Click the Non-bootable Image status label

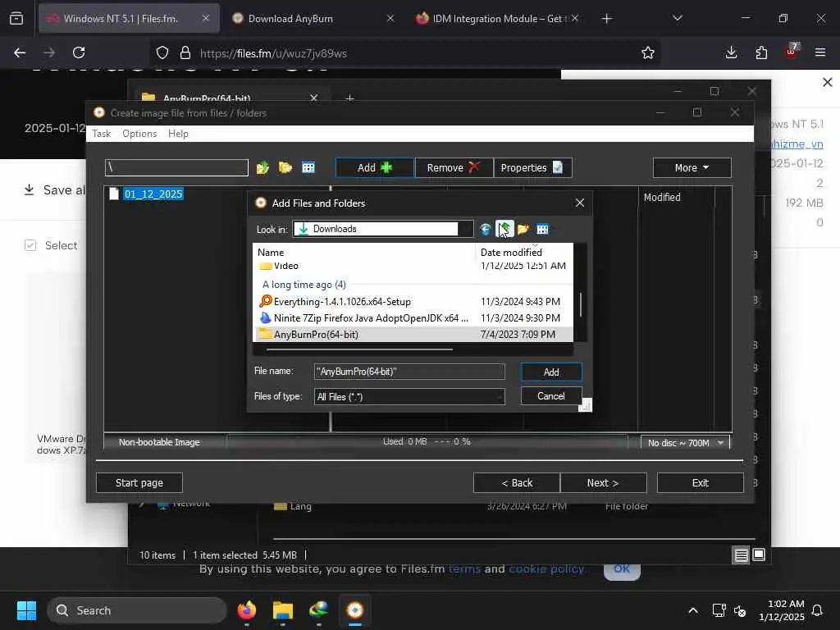(159, 442)
